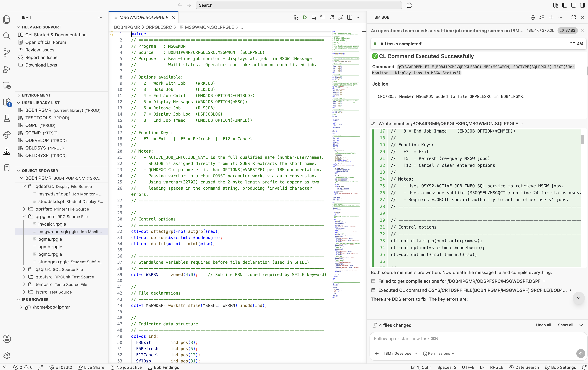Image resolution: width=588 pixels, height=370 pixels.
Task: Open task list icon in IBM BOB header
Action: (542, 17)
